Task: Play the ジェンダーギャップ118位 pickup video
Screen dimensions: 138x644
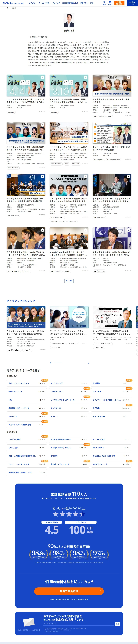Action: pyautogui.click(x=43, y=309)
